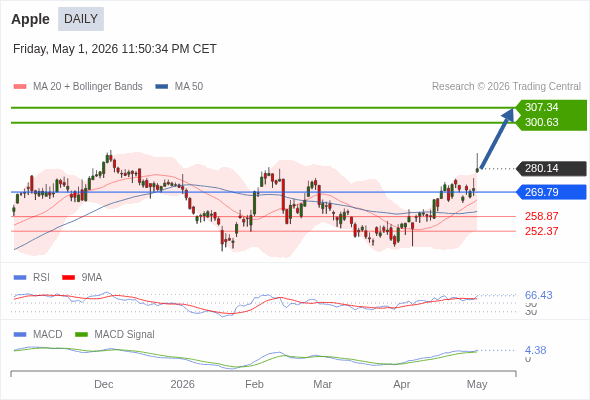The image size is (590, 400).
Task: Click the MACD Signal green legend swatch
Action: pos(81,335)
